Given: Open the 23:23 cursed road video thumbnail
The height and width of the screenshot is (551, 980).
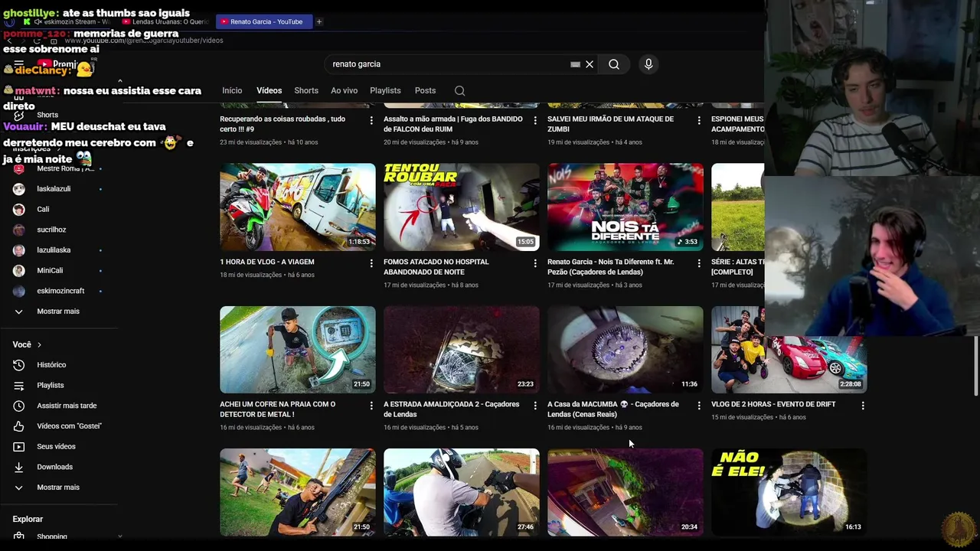Looking at the screenshot, I should point(462,350).
